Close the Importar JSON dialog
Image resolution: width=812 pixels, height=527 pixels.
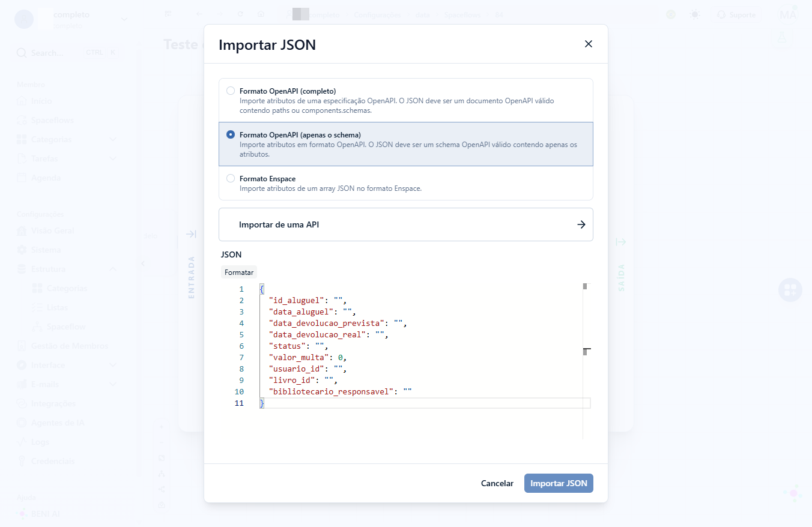(x=589, y=44)
